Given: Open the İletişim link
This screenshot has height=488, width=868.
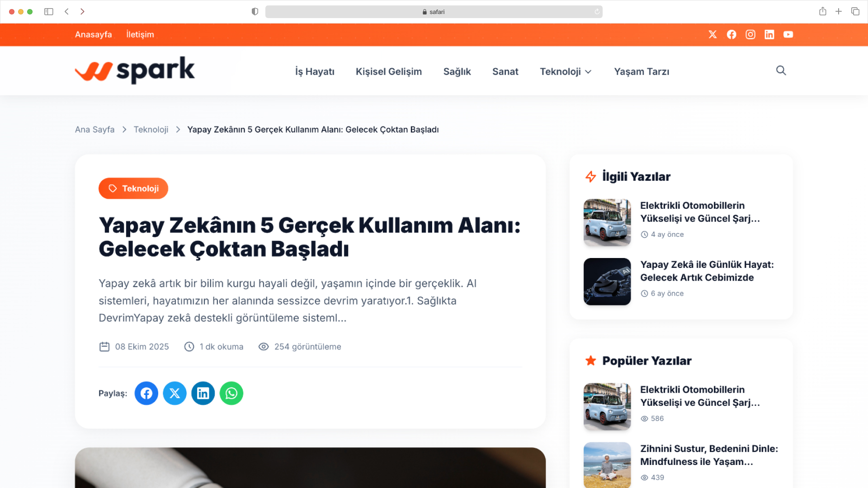Looking at the screenshot, I should [140, 34].
